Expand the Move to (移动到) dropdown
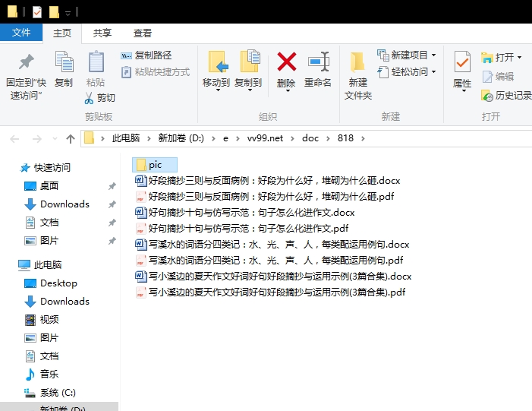Screen dimensions: 532x411 218,90
